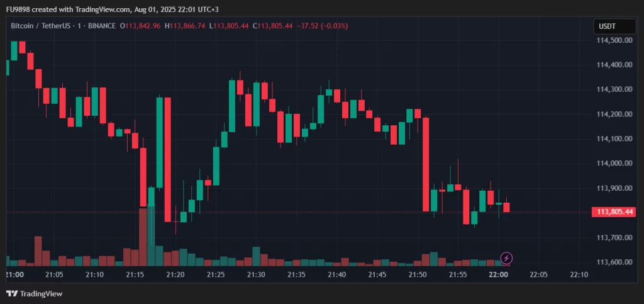
Task: Click the red 113,805.44 current price label
Action: (x=614, y=212)
